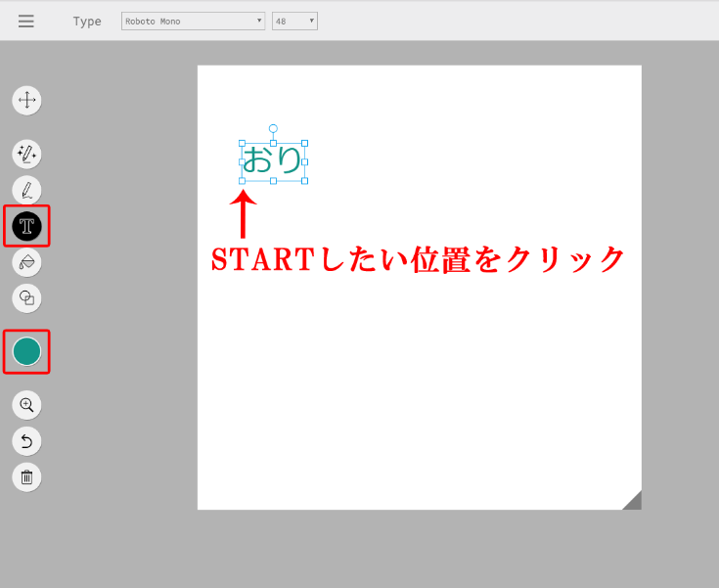
Task: Click the top-right resize handle of the text box
Action: (x=304, y=143)
